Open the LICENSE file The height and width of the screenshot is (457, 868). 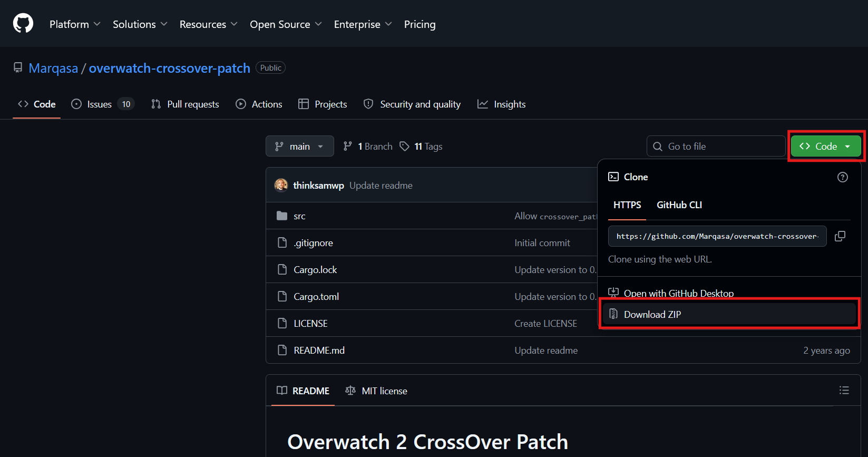click(310, 324)
